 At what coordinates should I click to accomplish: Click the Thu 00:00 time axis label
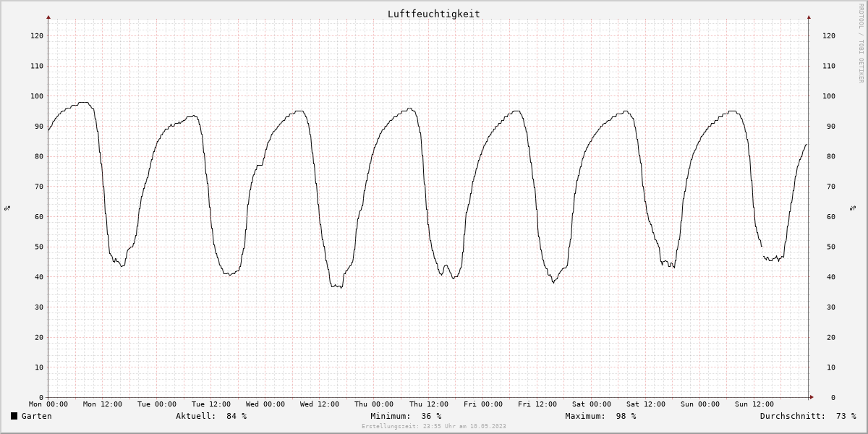(x=374, y=404)
